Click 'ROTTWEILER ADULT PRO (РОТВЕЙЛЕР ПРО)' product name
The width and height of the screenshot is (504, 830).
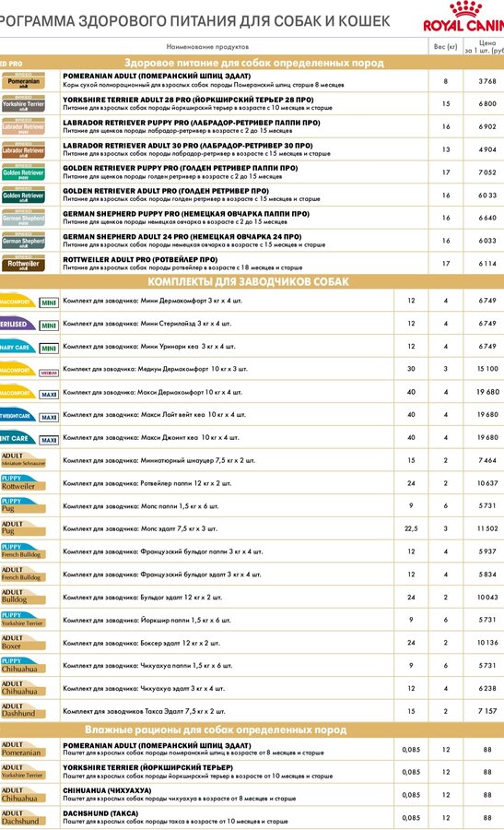(x=140, y=259)
